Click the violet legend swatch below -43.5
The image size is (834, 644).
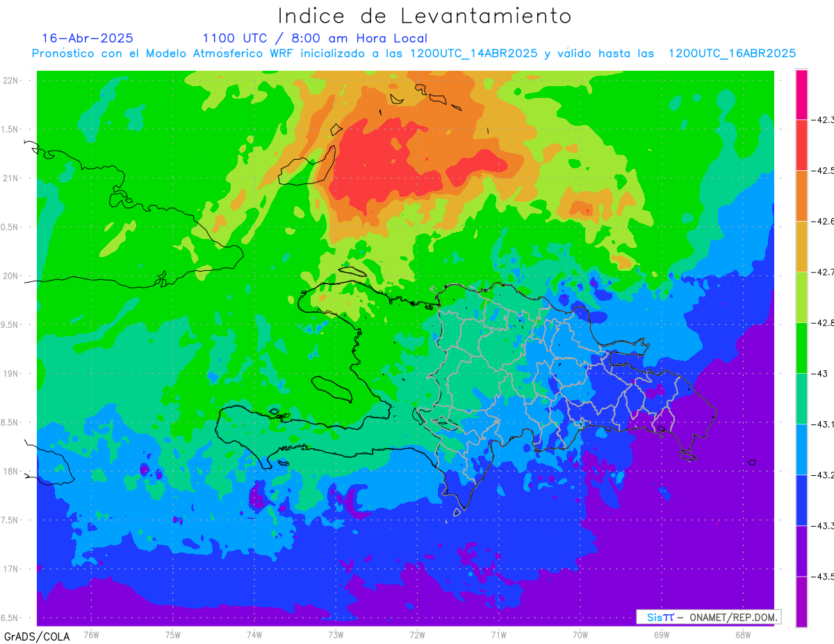click(x=801, y=602)
